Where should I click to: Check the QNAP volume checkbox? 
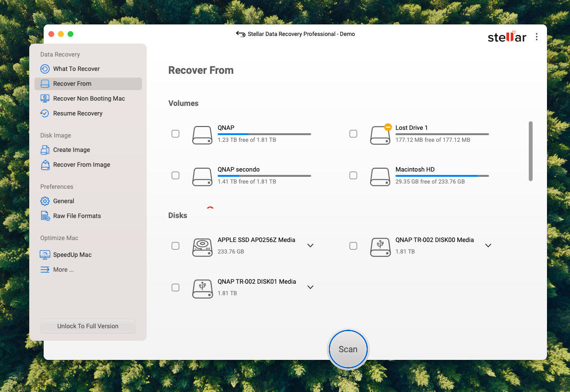175,134
